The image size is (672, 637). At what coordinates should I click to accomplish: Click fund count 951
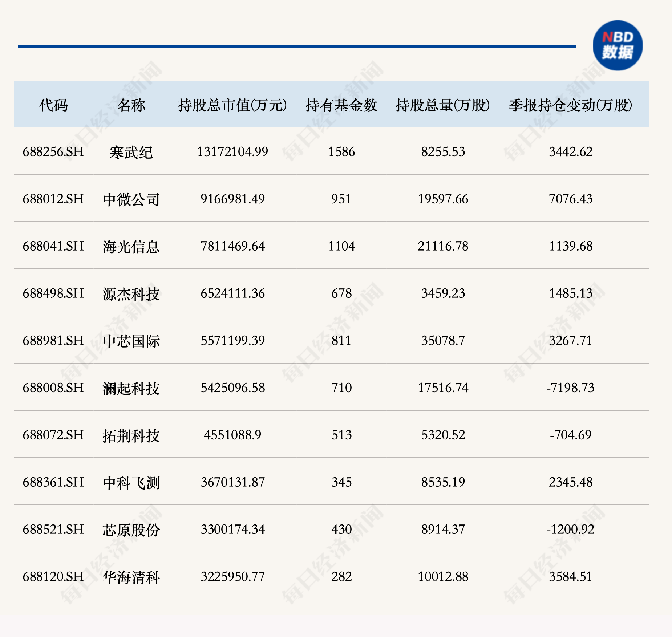[x=341, y=199]
